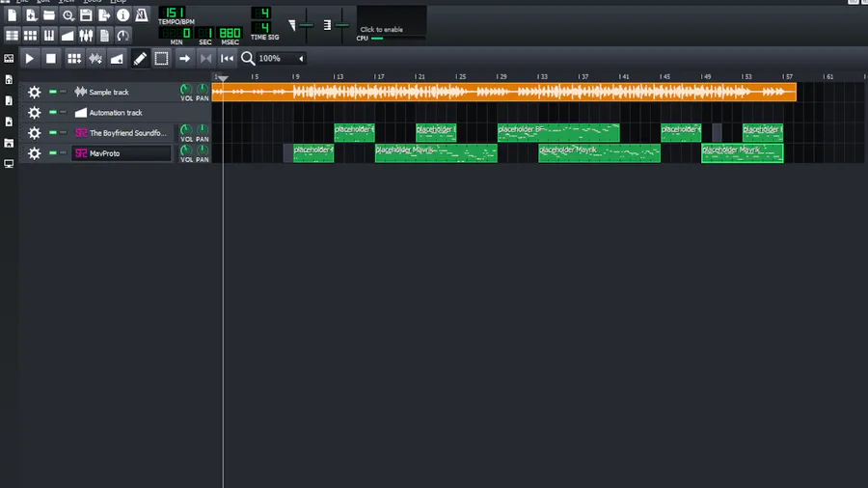Click the Automation track name button
Image resolution: width=868 pixels, height=488 pixels.
[122, 112]
